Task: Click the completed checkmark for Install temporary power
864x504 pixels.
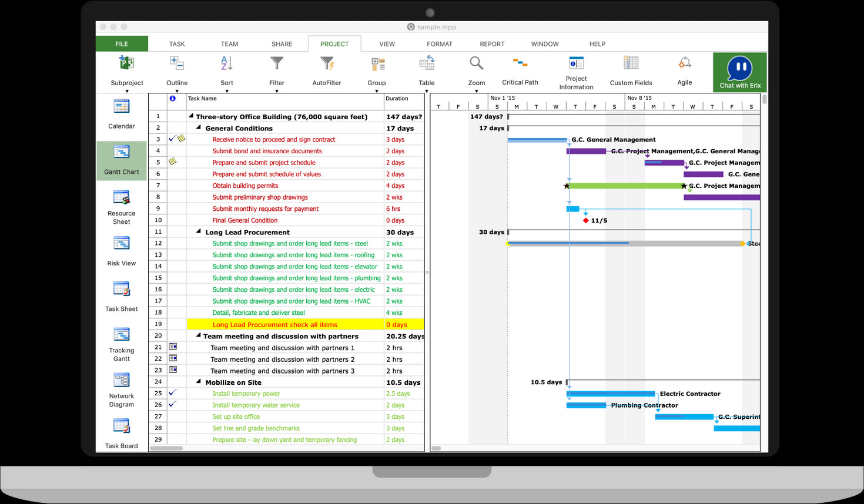Action: pyautogui.click(x=172, y=393)
